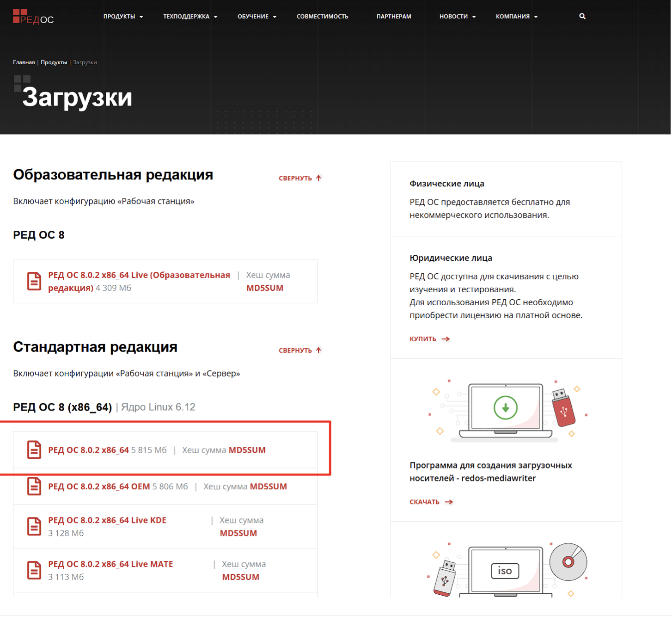Click the Ядро Linux 6.12 text
The width and height of the screenshot is (672, 622).
tap(158, 407)
